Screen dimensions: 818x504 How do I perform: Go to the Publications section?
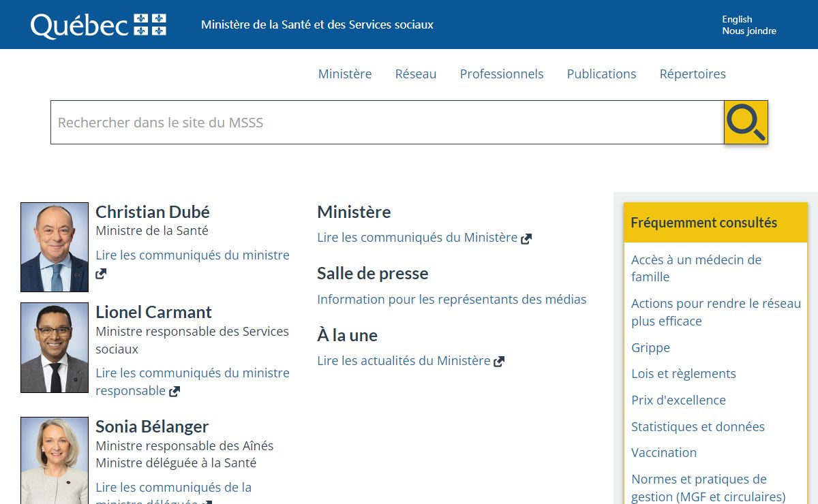tap(601, 74)
